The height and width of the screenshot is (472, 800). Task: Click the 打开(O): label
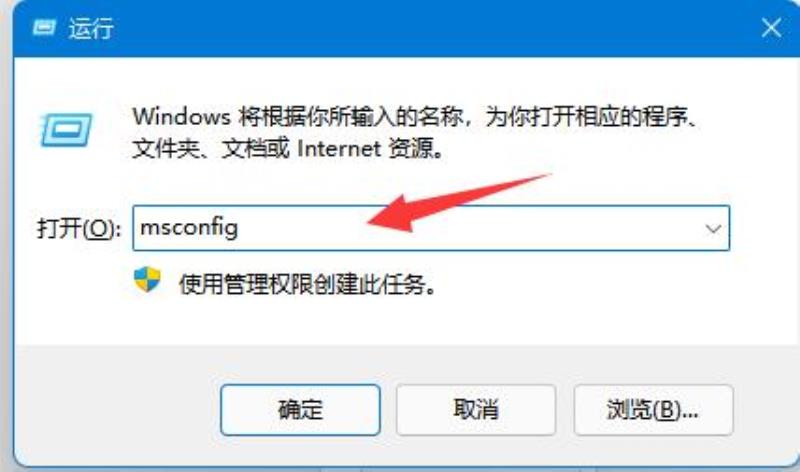[x=79, y=229]
